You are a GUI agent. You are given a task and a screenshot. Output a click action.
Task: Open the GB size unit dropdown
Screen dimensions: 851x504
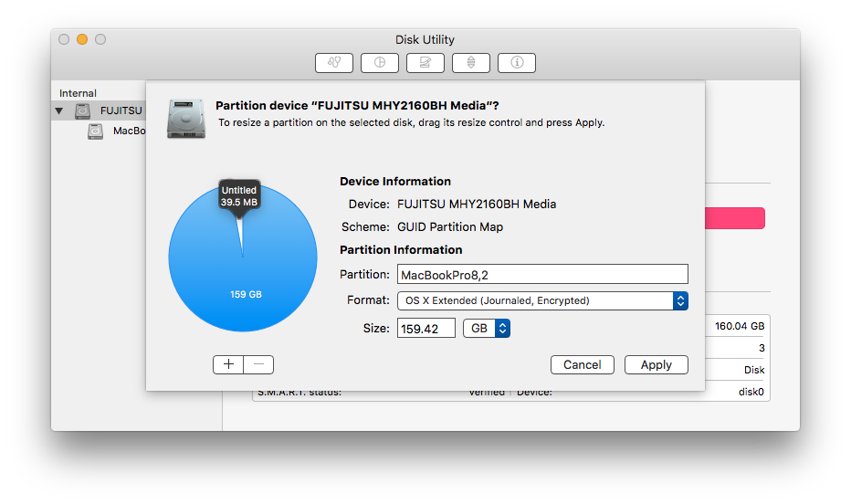tap(487, 328)
